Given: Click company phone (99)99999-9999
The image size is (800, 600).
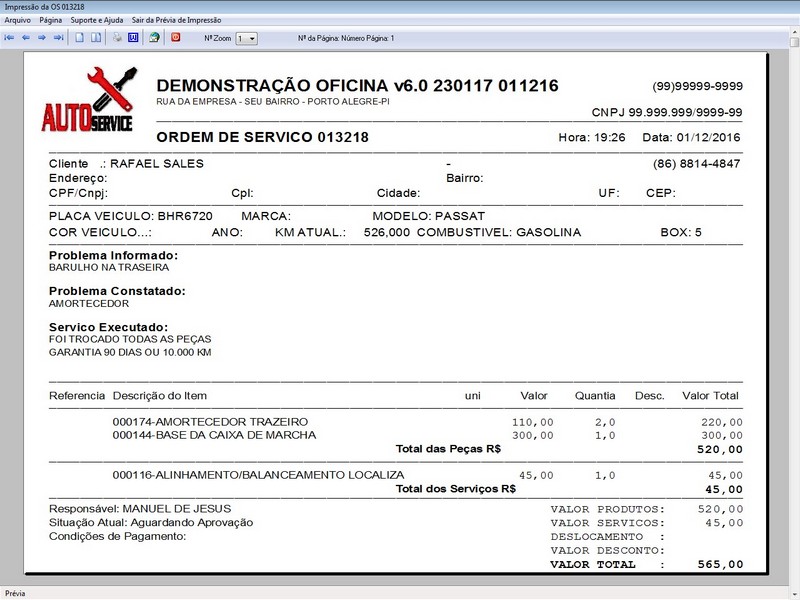Looking at the screenshot, I should (x=697, y=86).
